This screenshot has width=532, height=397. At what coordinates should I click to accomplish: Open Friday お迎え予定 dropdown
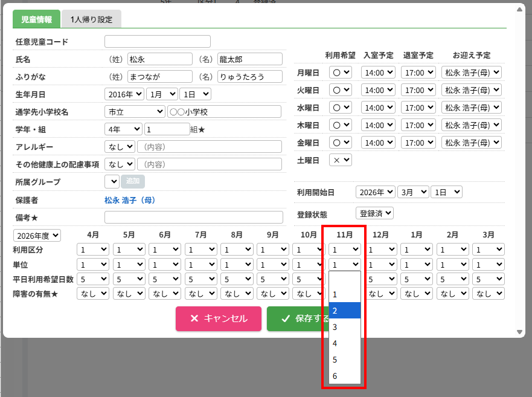pyautogui.click(x=471, y=143)
